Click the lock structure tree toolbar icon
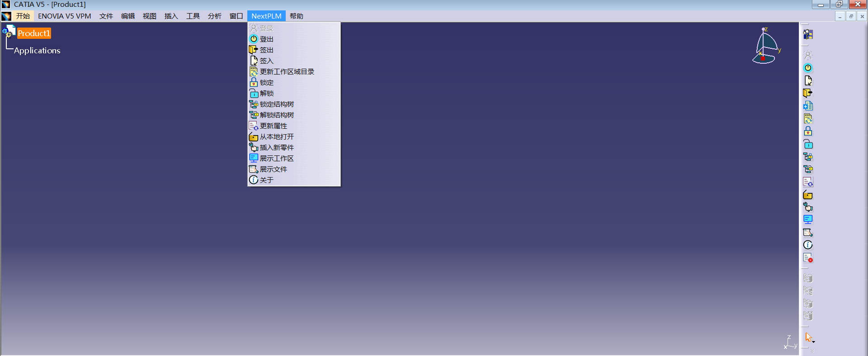 tap(808, 157)
